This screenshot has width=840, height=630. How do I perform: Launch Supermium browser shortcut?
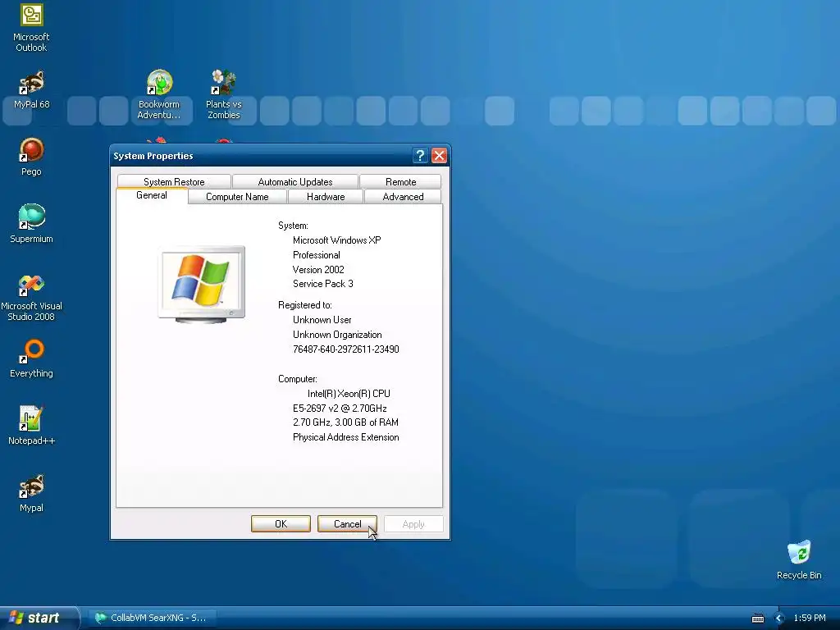[x=32, y=225]
